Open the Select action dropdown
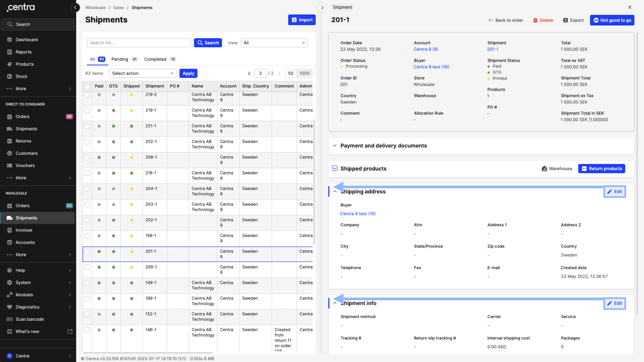The width and height of the screenshot is (644, 362). click(143, 73)
